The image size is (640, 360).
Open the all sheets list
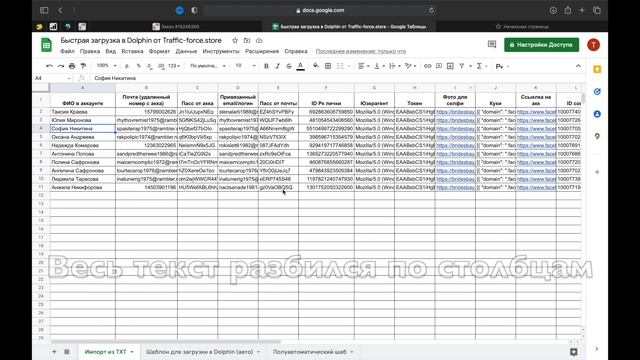click(67, 351)
